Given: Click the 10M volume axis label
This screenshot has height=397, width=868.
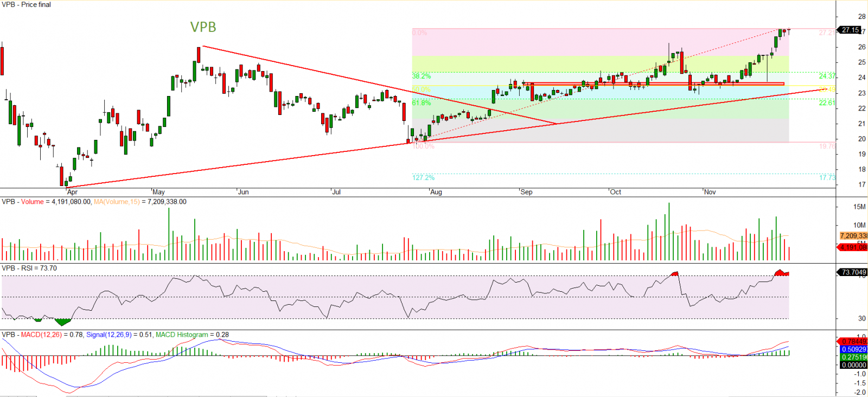Looking at the screenshot, I should click(859, 225).
